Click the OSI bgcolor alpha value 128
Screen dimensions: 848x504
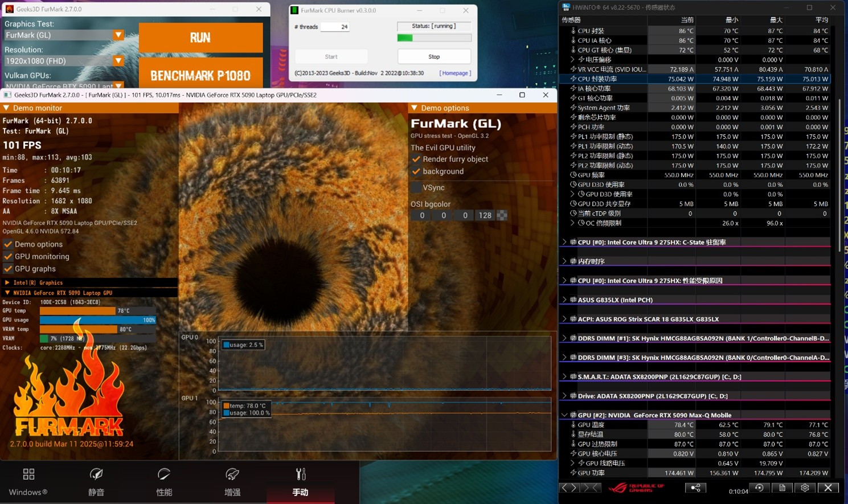pyautogui.click(x=485, y=215)
